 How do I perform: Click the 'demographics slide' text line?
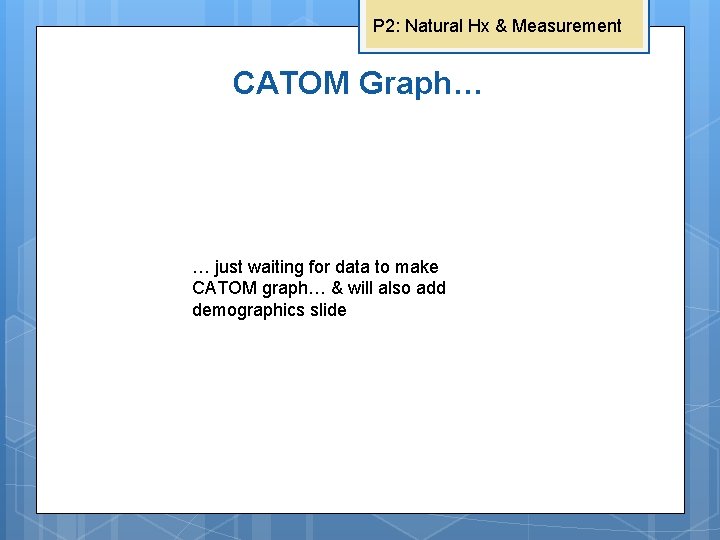coord(270,310)
